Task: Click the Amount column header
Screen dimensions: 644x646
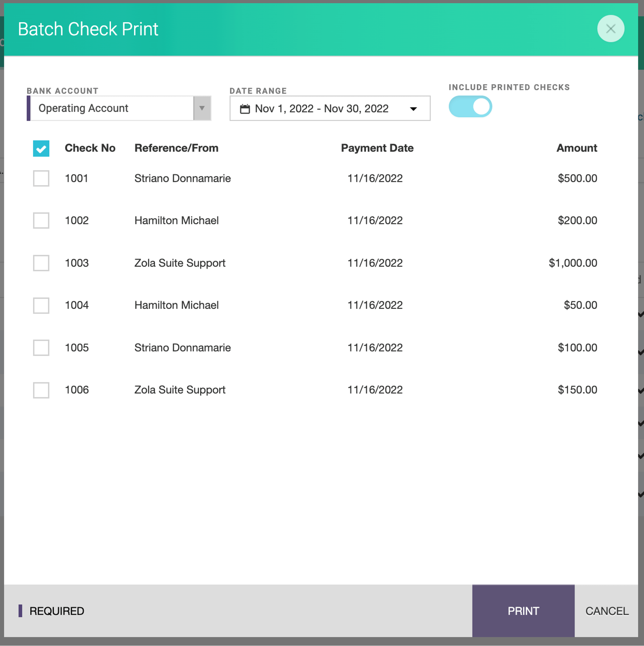Action: 576,148
